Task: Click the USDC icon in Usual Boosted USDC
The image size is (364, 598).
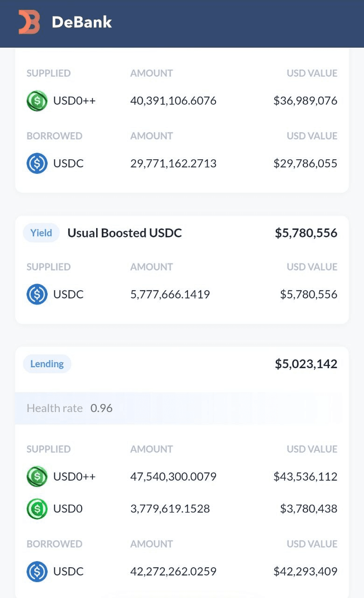Action: click(37, 294)
